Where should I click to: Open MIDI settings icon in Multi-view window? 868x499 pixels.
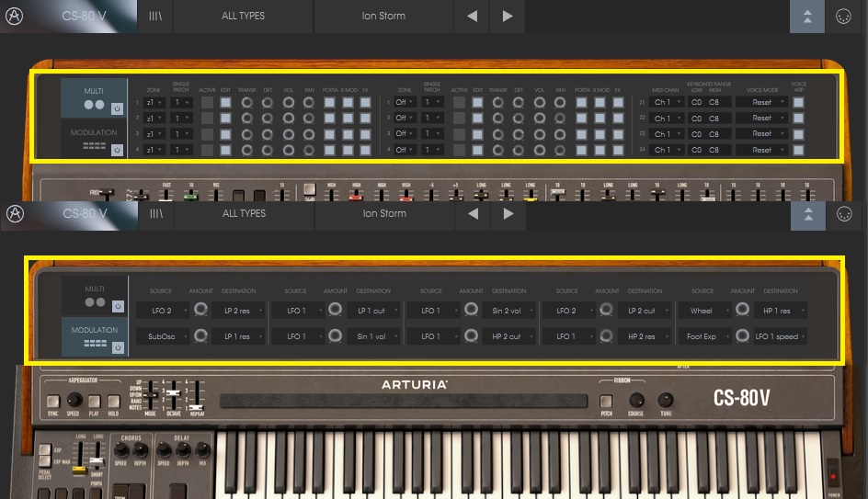click(843, 16)
